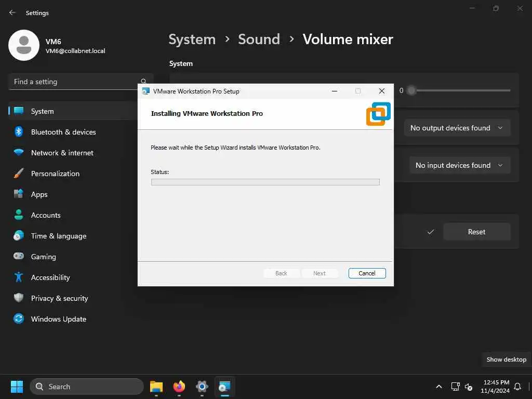Minimize the VMware Workstation Pro Setup window
This screenshot has width=532, height=399.
(334, 91)
